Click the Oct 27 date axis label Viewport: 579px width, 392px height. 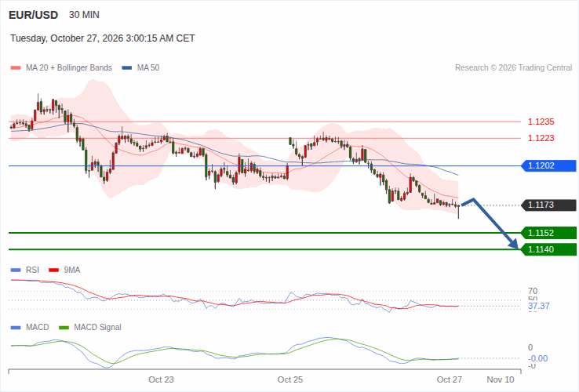click(x=450, y=379)
